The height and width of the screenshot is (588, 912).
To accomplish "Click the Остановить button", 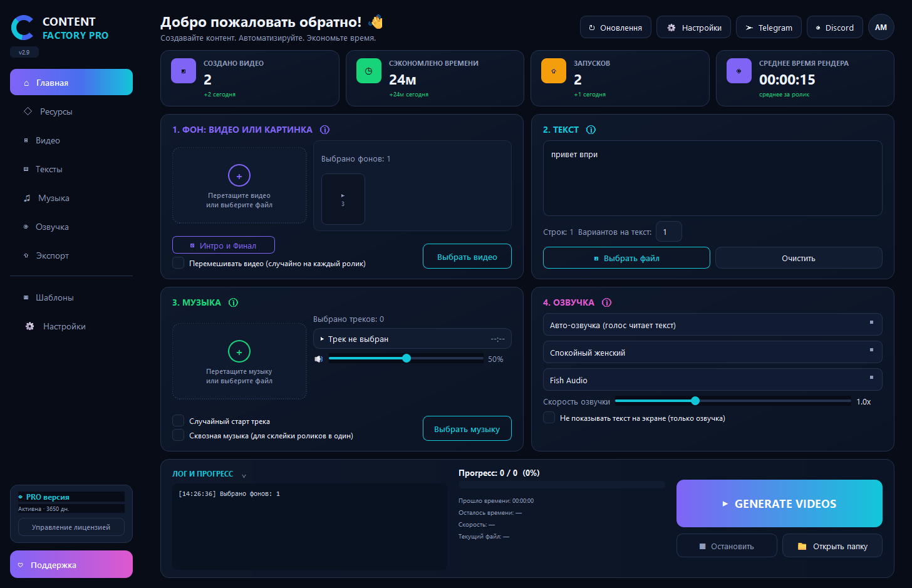I will (727, 545).
